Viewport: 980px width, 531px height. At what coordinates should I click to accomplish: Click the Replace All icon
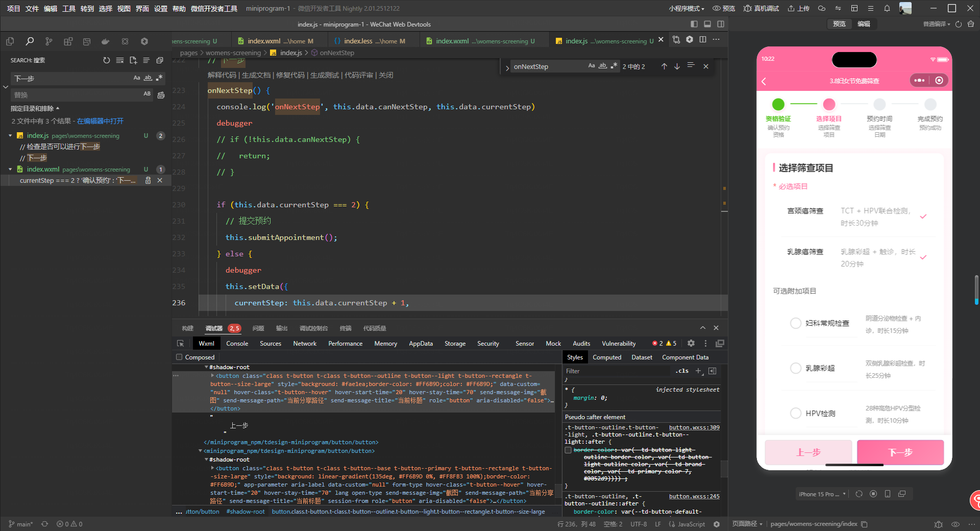[161, 95]
